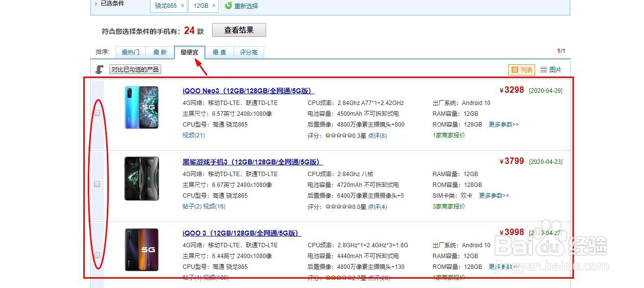Viewport: 644px width, 288px height.
Task: Click 黑鲨游戏手机3's star rating icons
Action: coord(338,207)
